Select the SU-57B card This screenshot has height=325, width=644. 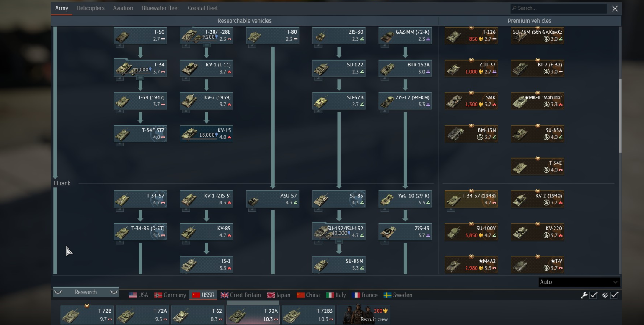(x=339, y=101)
